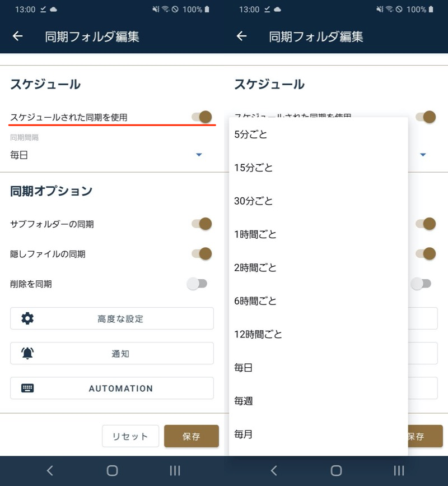
Task: Pick 12時間ごと interval option
Action: (x=258, y=334)
